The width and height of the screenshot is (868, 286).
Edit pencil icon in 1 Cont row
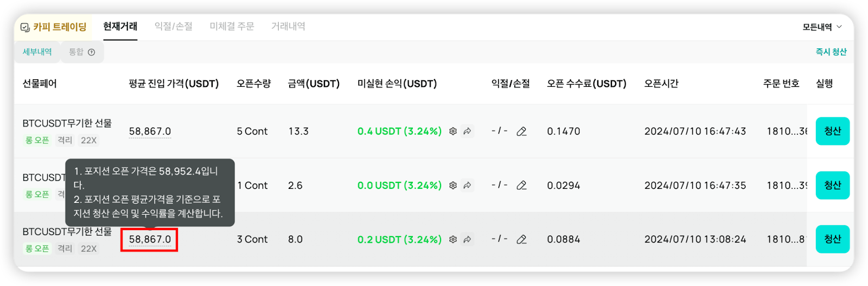(521, 186)
